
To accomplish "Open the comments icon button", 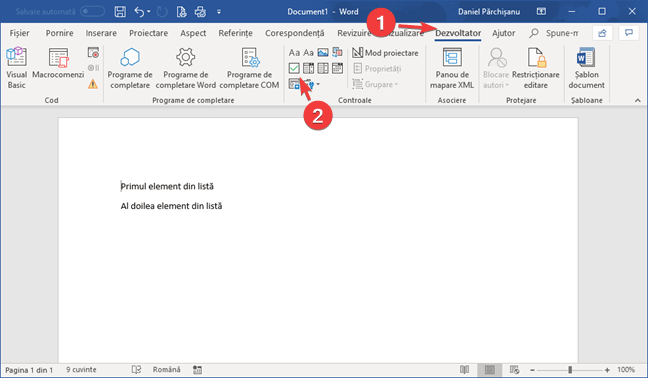I will (x=629, y=33).
